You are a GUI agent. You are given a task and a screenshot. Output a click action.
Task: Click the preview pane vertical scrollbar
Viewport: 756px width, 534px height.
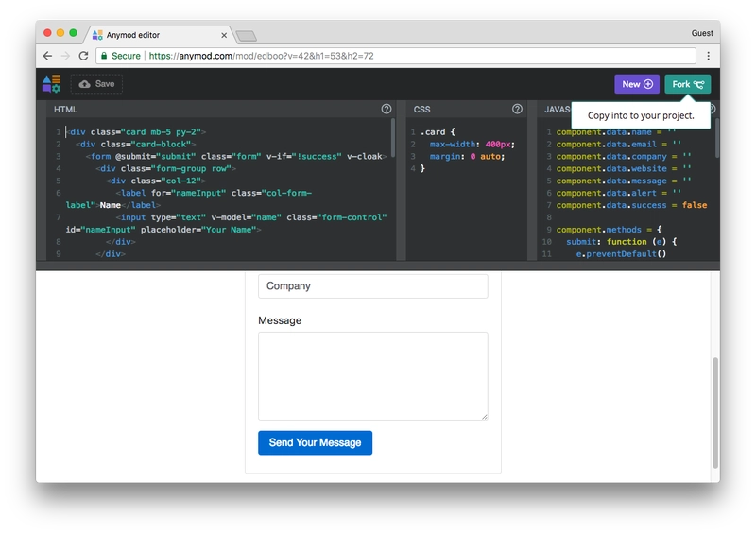pos(715,413)
